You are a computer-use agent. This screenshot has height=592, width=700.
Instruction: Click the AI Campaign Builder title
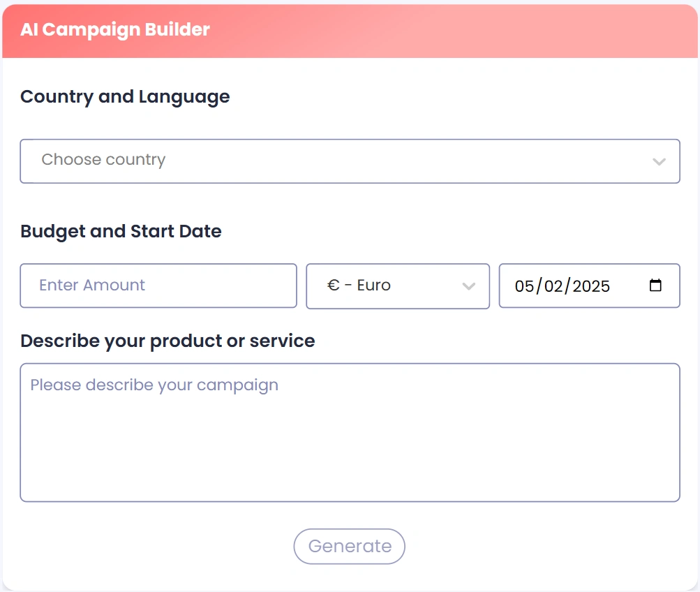[115, 30]
